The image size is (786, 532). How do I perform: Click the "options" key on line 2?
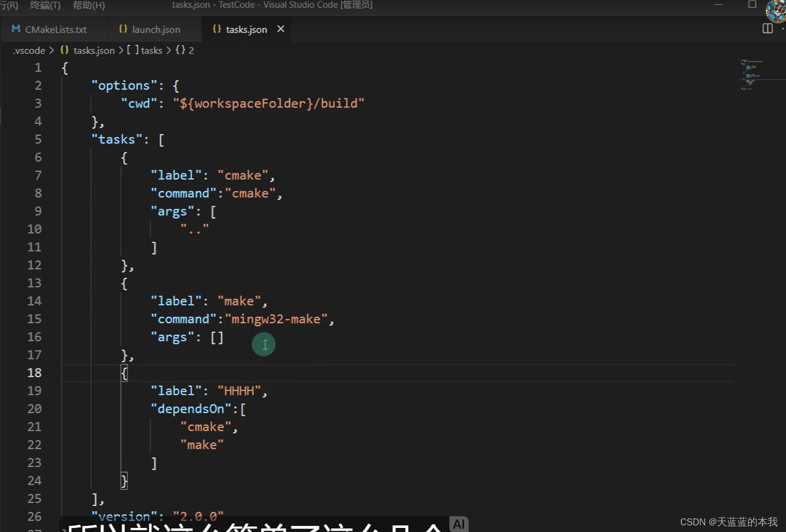pos(124,85)
